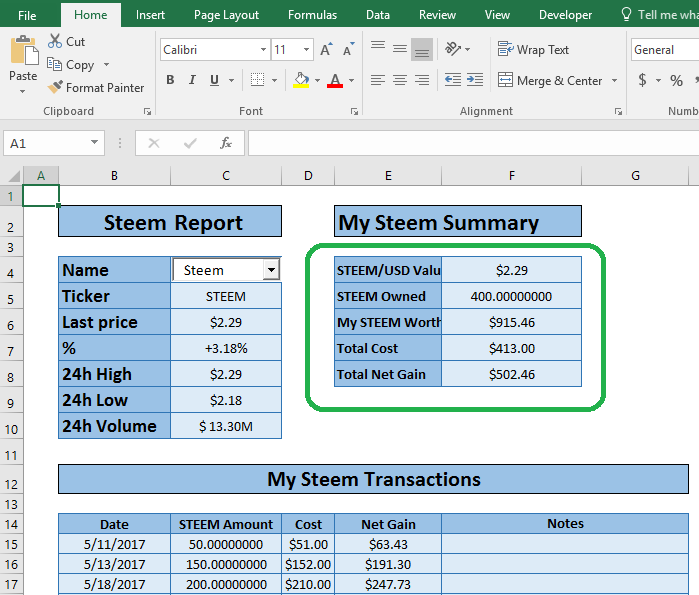The image size is (699, 595).
Task: Select the $502.46 Total Net Gain cell
Action: 512,374
